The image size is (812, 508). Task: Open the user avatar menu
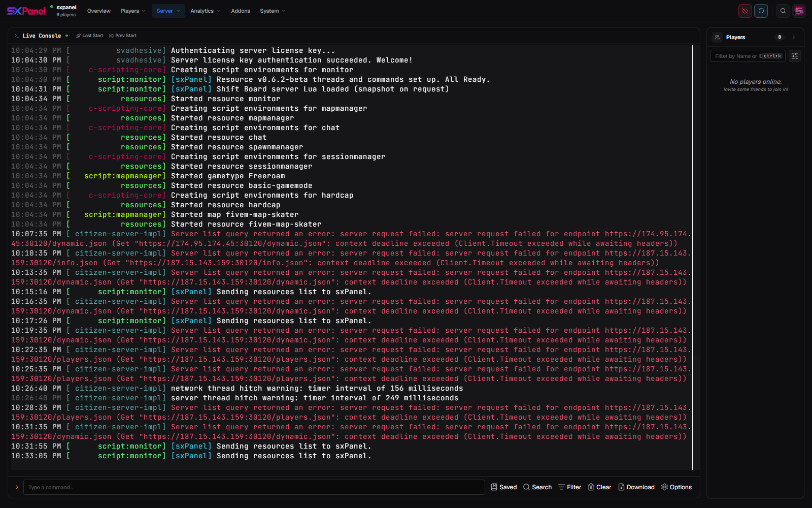pos(799,11)
